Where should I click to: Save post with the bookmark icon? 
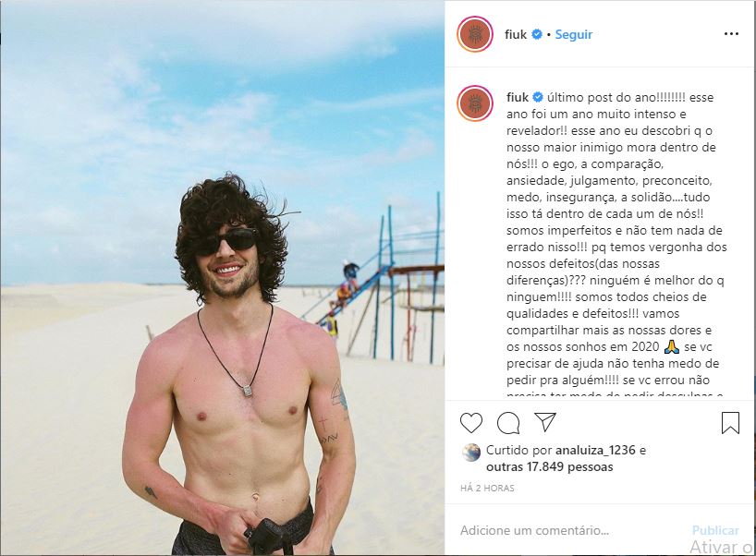730,422
